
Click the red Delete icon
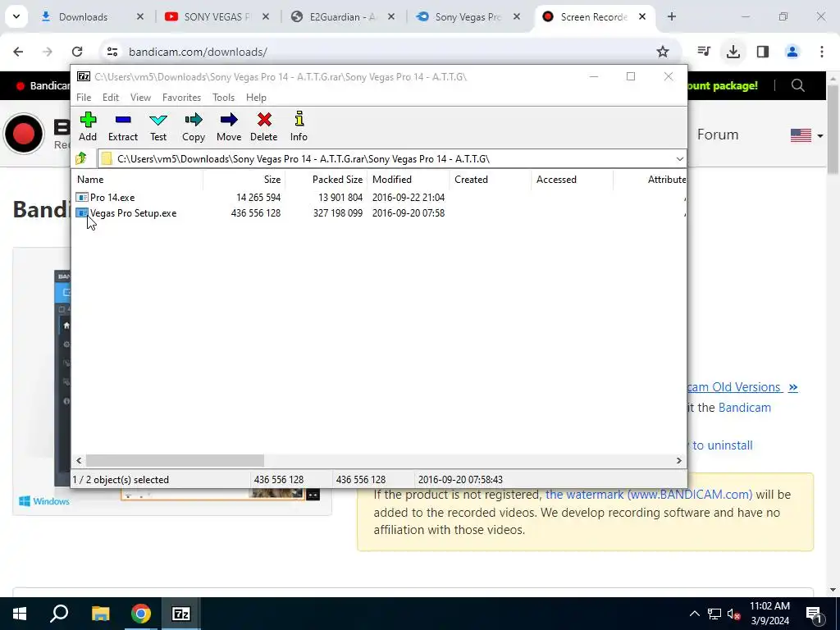264,126
